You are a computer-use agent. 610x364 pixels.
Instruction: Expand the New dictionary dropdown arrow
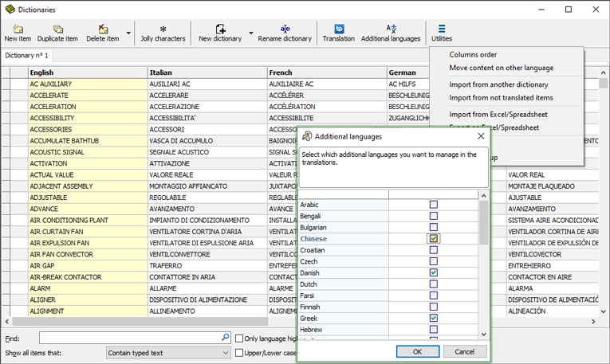(x=251, y=33)
